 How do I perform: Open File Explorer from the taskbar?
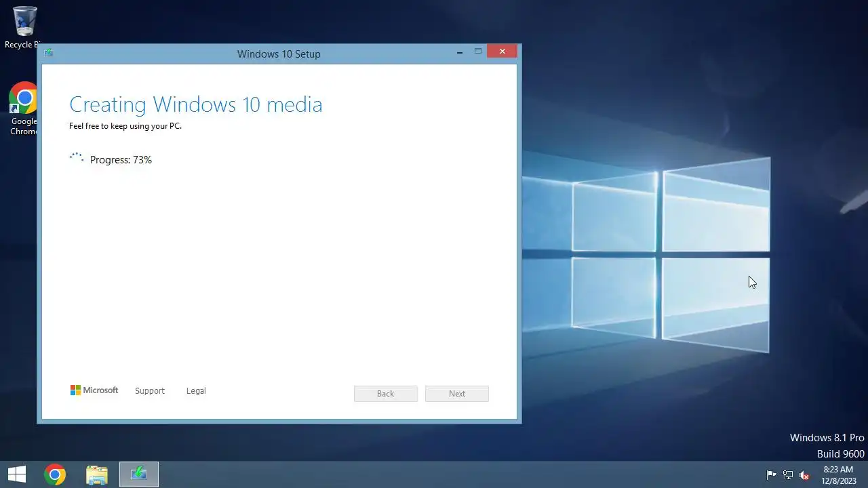click(97, 474)
